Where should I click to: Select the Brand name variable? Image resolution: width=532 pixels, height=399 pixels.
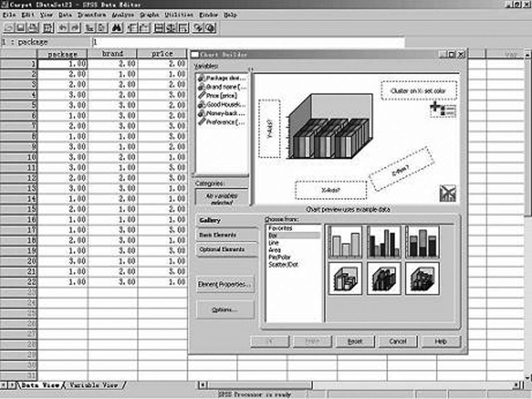222,87
